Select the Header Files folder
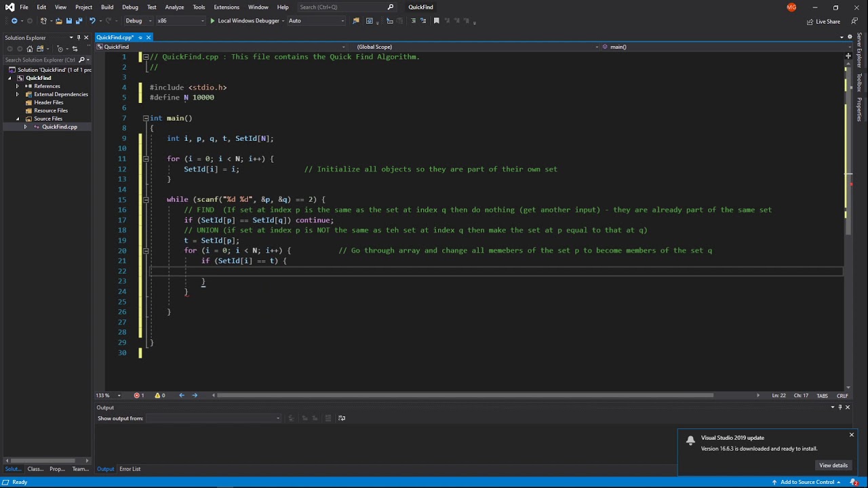Image resolution: width=868 pixels, height=488 pixels. [48, 102]
